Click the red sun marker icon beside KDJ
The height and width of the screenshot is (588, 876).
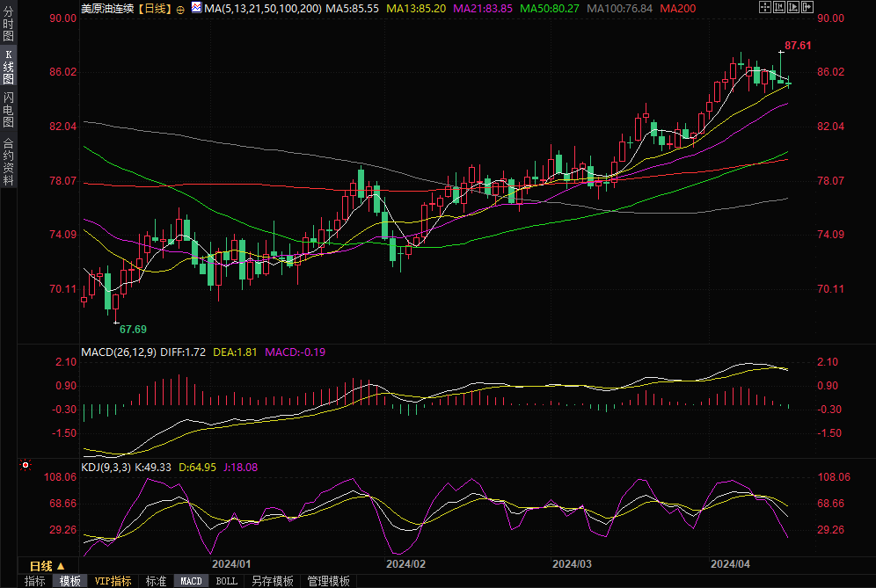pos(26,465)
